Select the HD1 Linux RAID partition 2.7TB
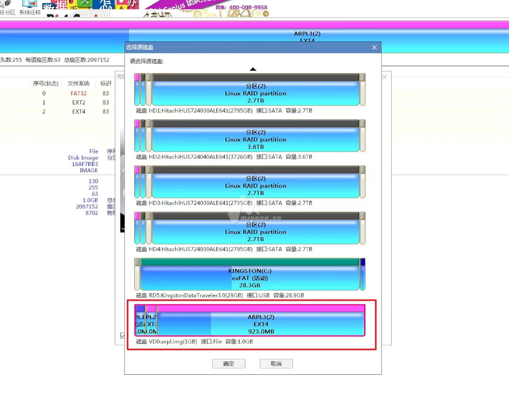The width and height of the screenshot is (509, 420). pos(256,90)
